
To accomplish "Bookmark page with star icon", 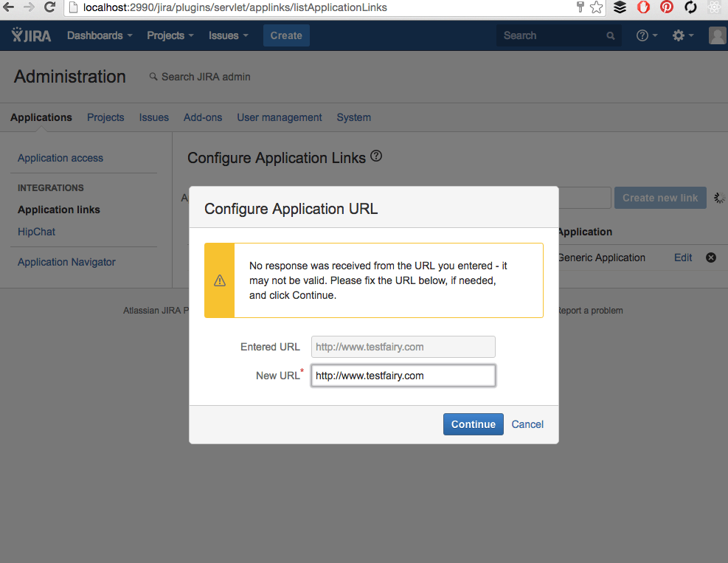I will click(x=596, y=7).
